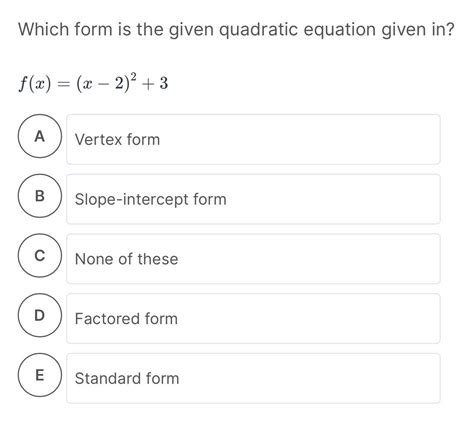
Task: Click the question heading text
Action: (236, 30)
